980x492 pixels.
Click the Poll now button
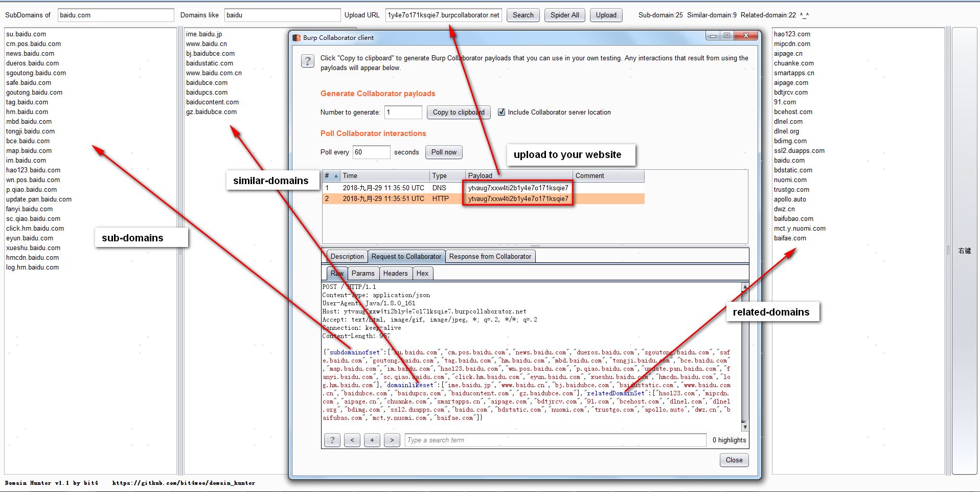coord(444,152)
